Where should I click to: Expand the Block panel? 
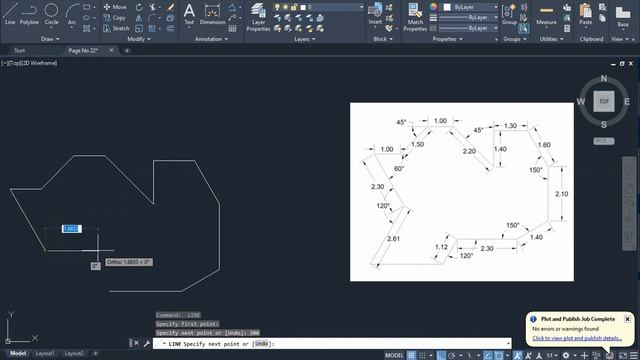(383, 39)
